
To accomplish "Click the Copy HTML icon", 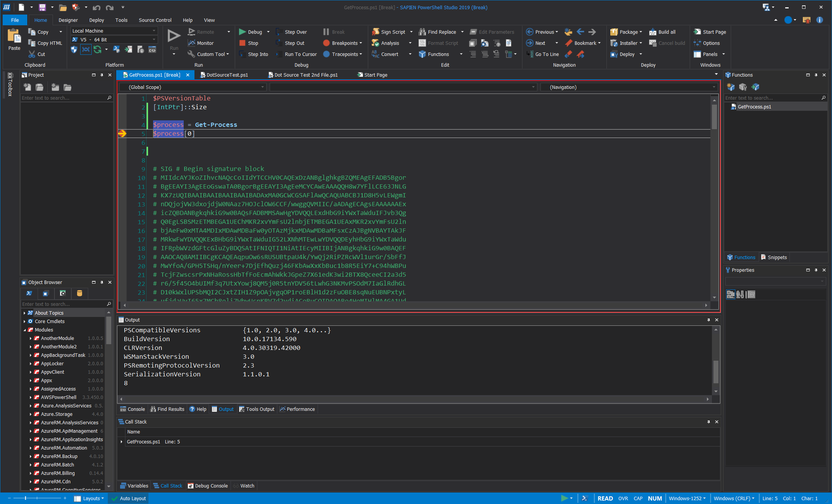I will tap(32, 43).
